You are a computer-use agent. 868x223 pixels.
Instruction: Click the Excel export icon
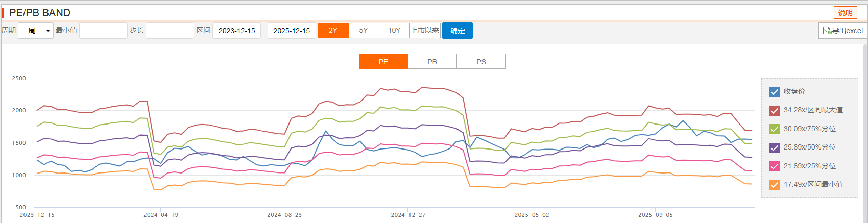click(x=827, y=31)
